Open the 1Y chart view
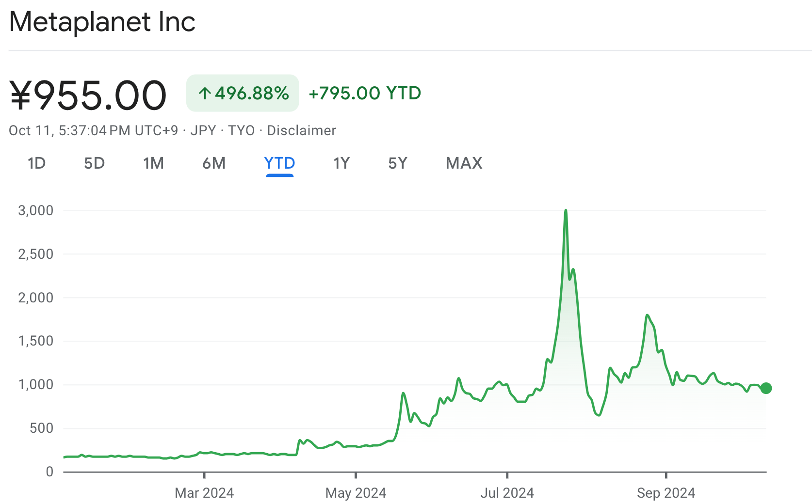 pos(341,163)
